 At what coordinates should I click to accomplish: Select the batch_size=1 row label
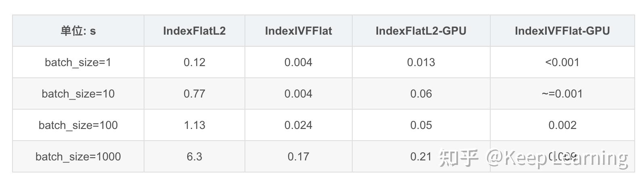[78, 62]
